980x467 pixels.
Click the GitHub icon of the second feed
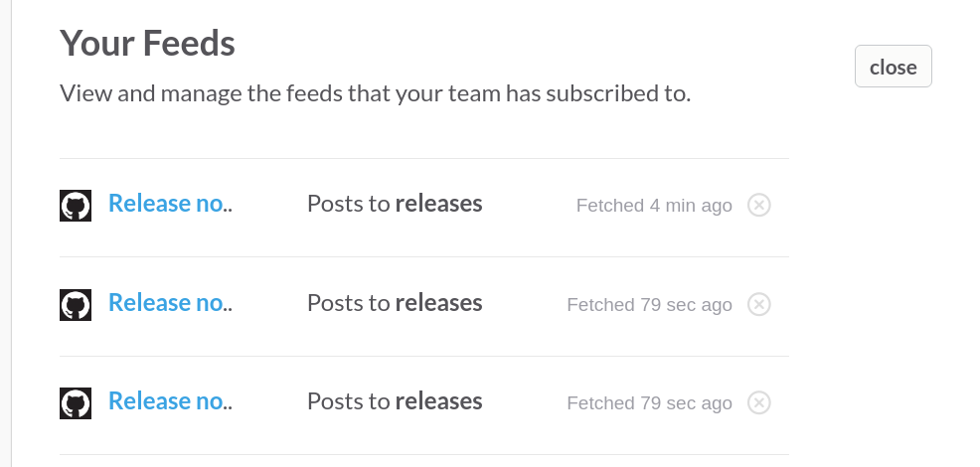click(x=76, y=305)
